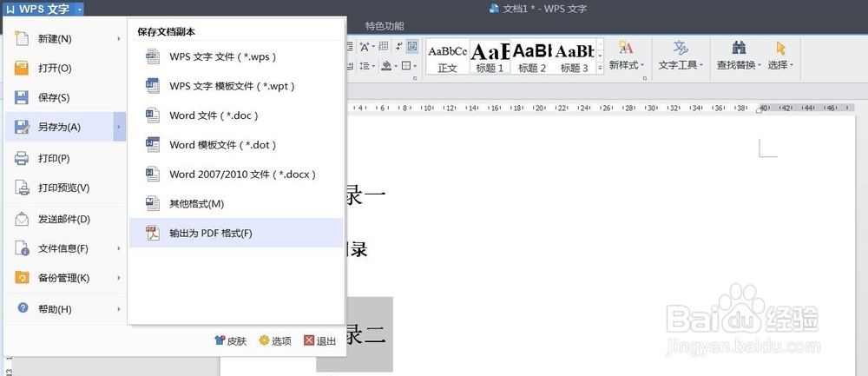The image size is (868, 376).
Task: Expand the 帮助 submenu arrow
Action: (x=119, y=309)
